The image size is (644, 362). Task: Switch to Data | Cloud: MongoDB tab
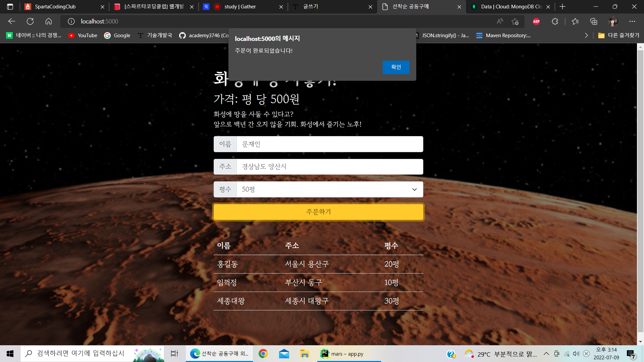pos(511,7)
